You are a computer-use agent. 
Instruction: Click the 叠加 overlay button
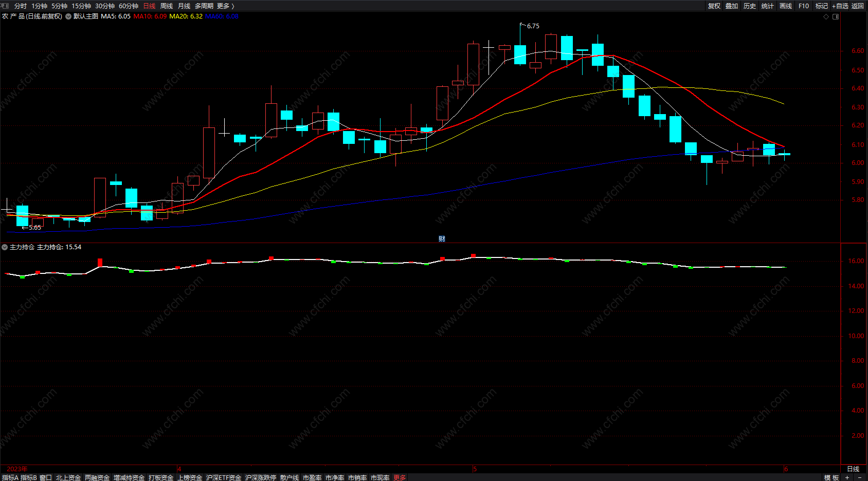coord(732,6)
